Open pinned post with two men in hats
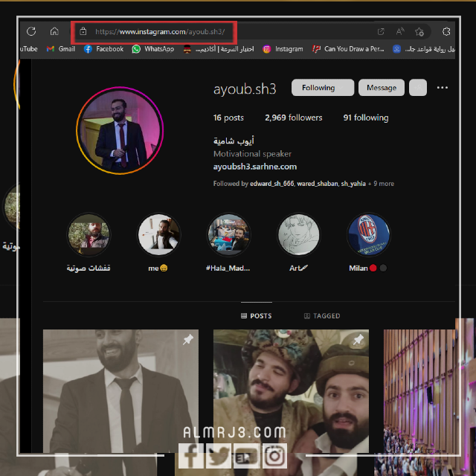Screen dimensions: 476x476 coord(291,391)
